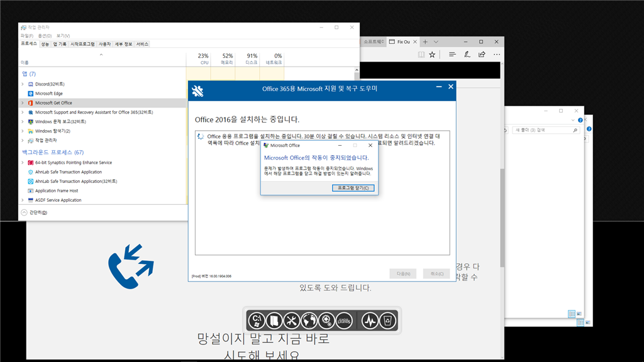Click the Explorer search magnifier icon
The width and height of the screenshot is (644, 362).
[x=575, y=130]
